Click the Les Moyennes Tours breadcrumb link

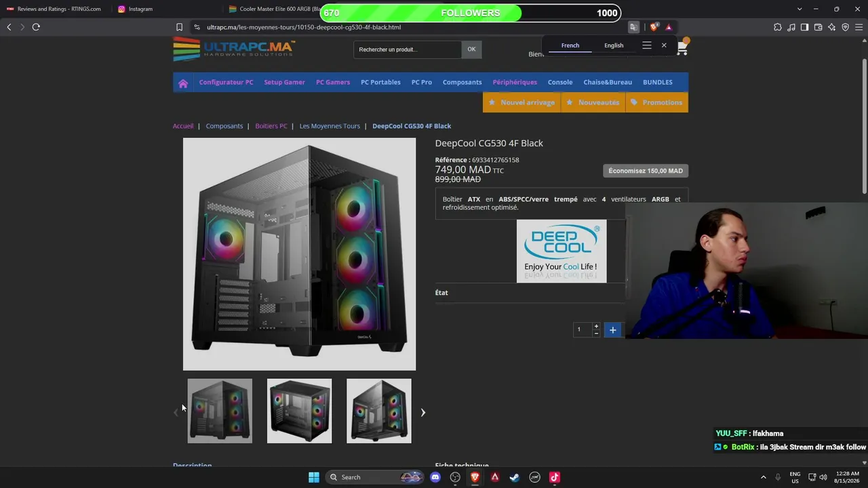click(x=330, y=126)
